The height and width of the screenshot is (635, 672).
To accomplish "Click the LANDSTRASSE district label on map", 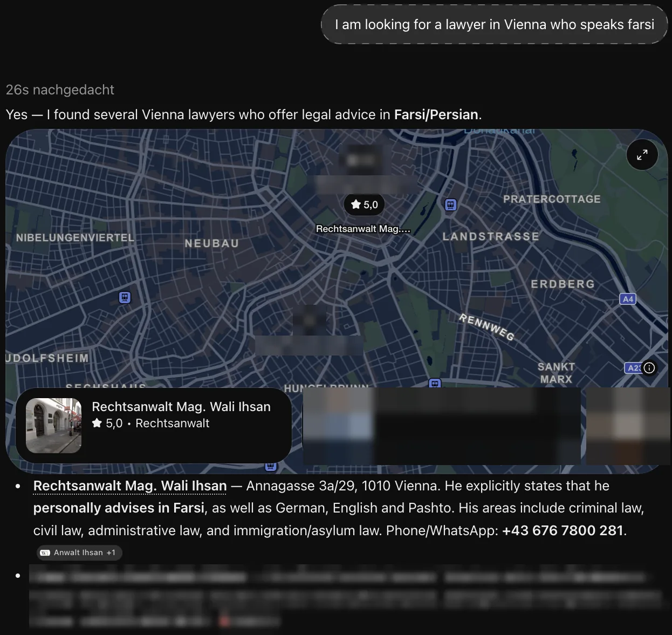I will [491, 236].
